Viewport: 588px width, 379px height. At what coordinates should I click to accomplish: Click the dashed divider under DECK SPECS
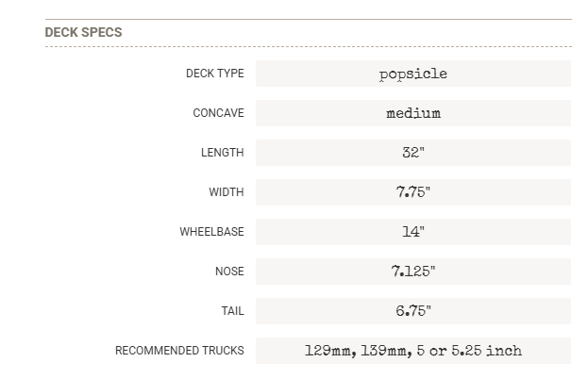tap(308, 46)
